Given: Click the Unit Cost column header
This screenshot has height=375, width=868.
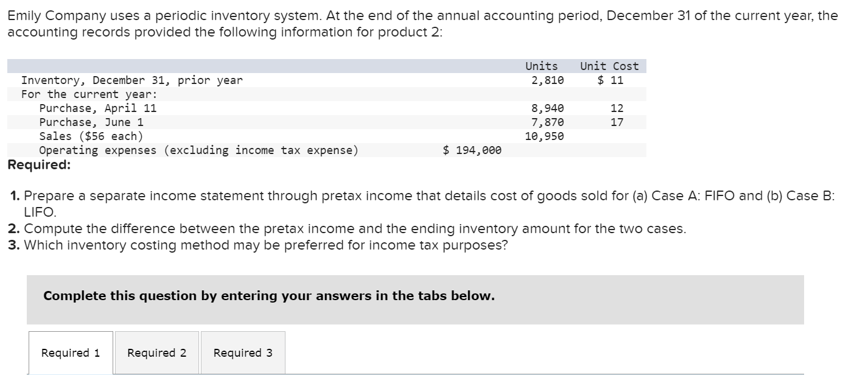Looking at the screenshot, I should tap(609, 66).
